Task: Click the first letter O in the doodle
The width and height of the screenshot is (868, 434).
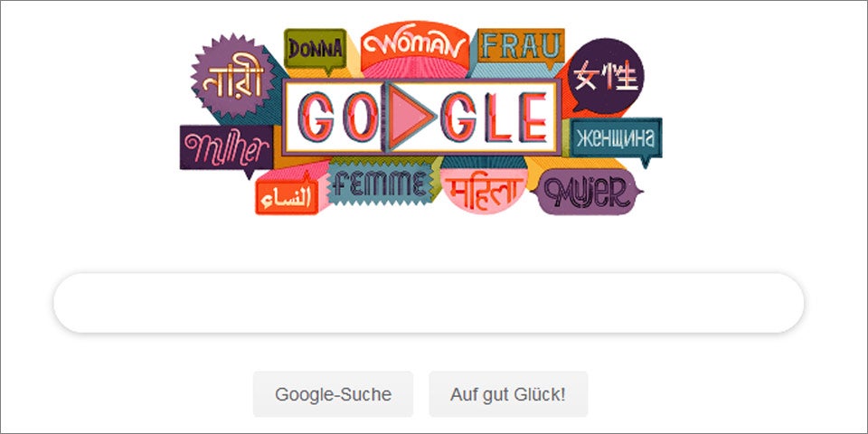Action: 360,117
